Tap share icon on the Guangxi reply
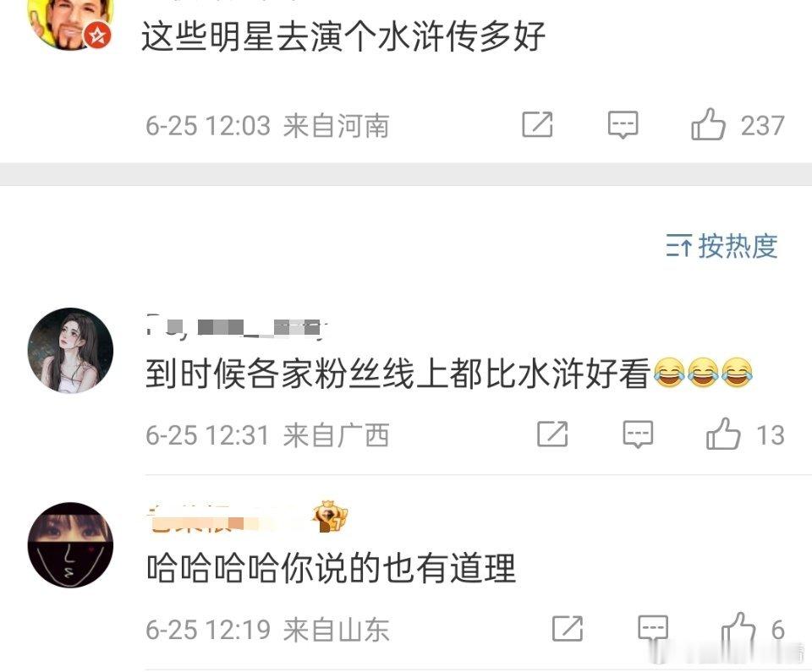 pyautogui.click(x=552, y=434)
